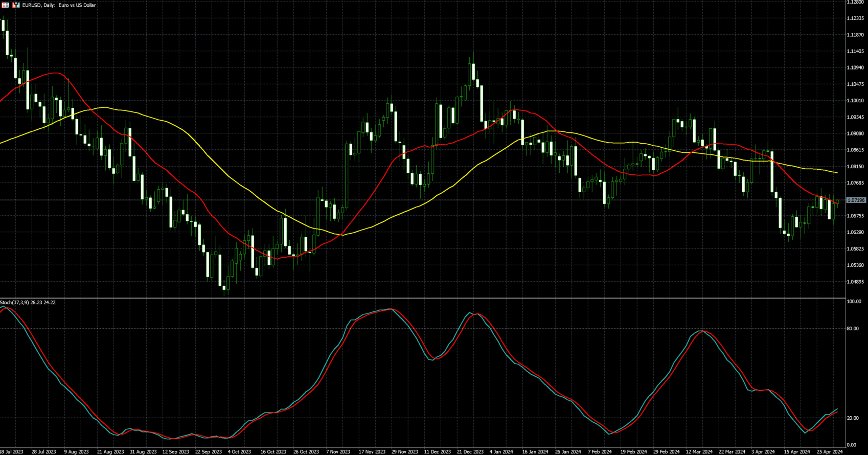Click the 1.07685 price scale label
This screenshot has width=868, height=455.
click(x=856, y=183)
